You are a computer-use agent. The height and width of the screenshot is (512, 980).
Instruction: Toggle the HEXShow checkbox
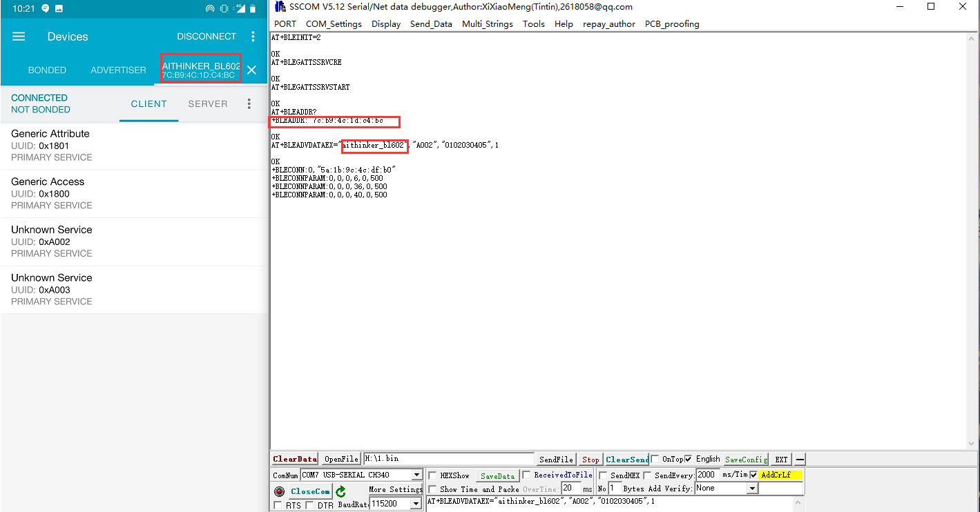click(x=432, y=475)
